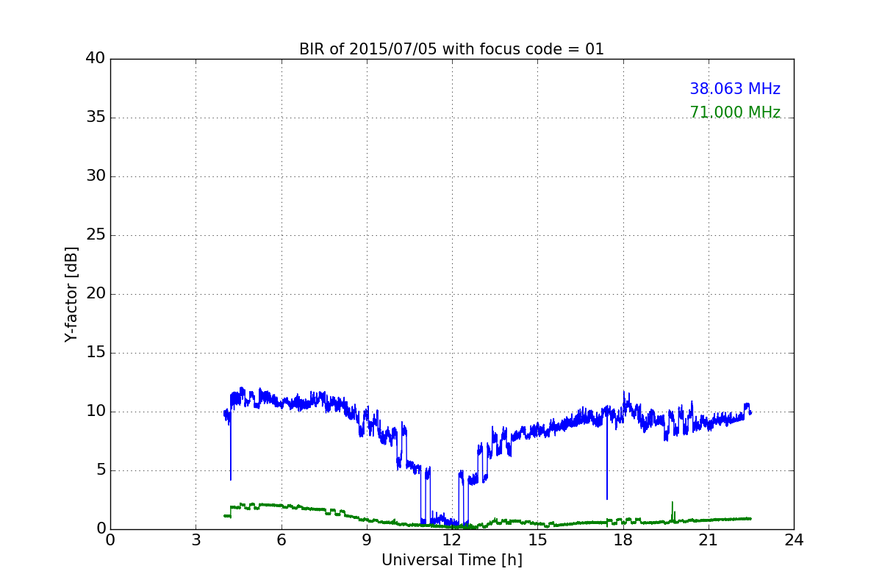The width and height of the screenshot is (882, 588).
Task: Click the 'Y-factor [dB]' axis label
Action: [x=71, y=294]
